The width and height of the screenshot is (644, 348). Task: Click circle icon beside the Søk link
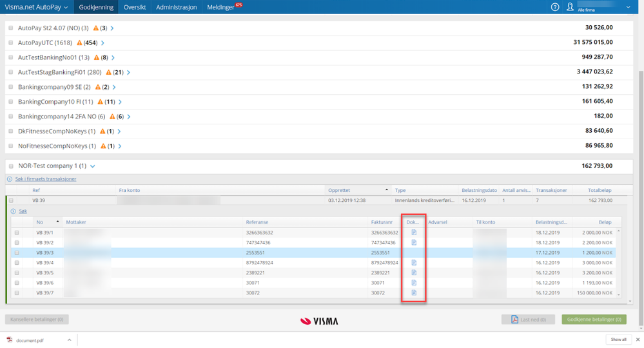click(x=13, y=211)
